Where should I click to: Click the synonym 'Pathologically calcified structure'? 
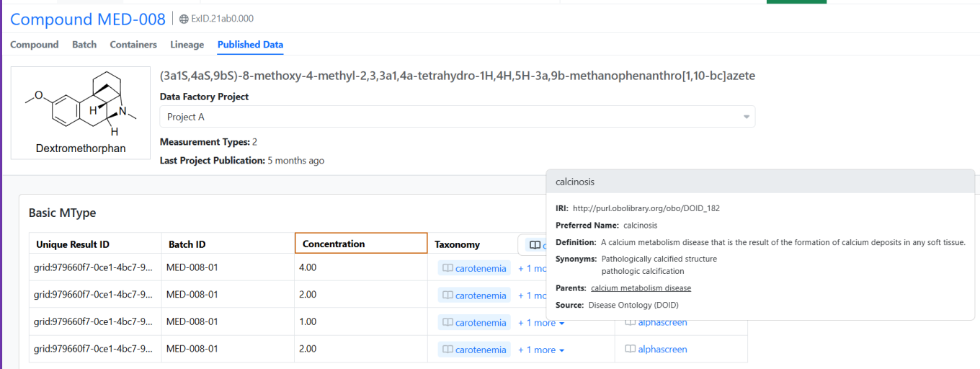(x=659, y=259)
